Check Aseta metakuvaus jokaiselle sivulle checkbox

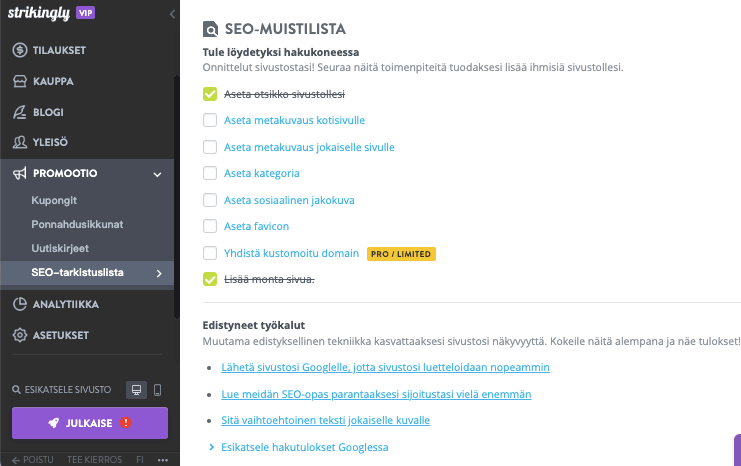coord(210,147)
